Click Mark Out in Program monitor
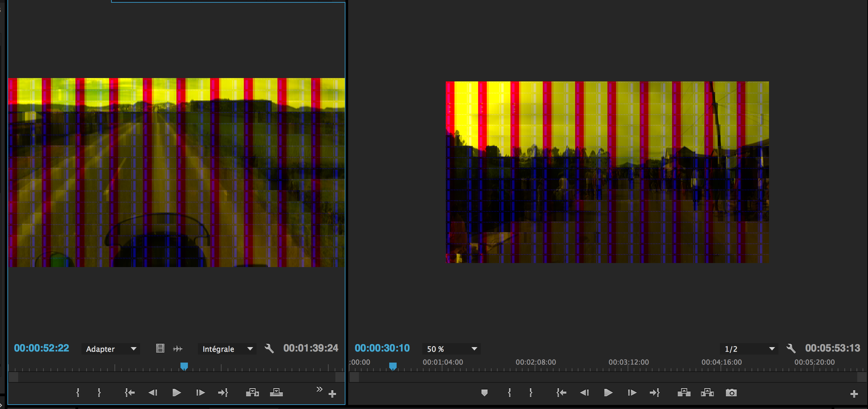Viewport: 868px width, 409px height. [x=531, y=393]
